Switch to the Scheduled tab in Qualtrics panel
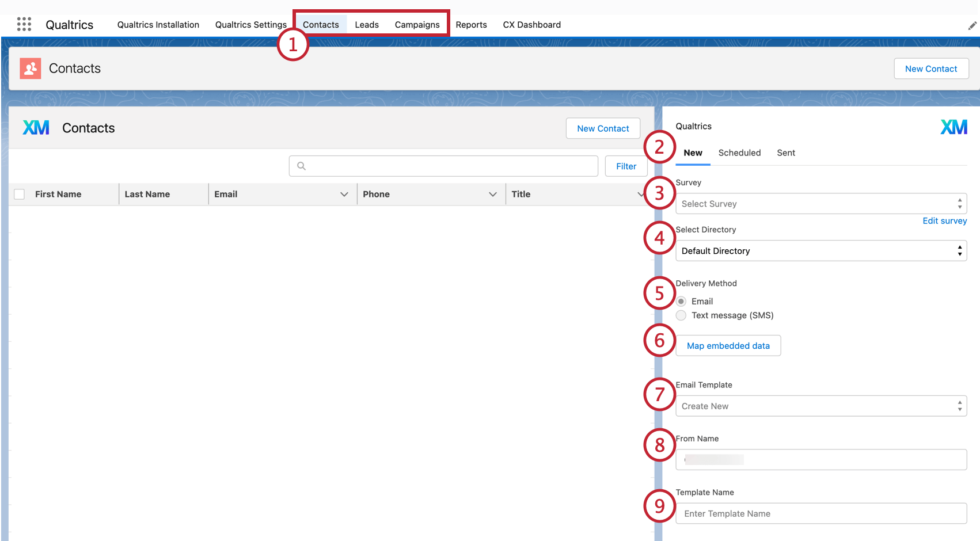980x541 pixels. (x=739, y=153)
